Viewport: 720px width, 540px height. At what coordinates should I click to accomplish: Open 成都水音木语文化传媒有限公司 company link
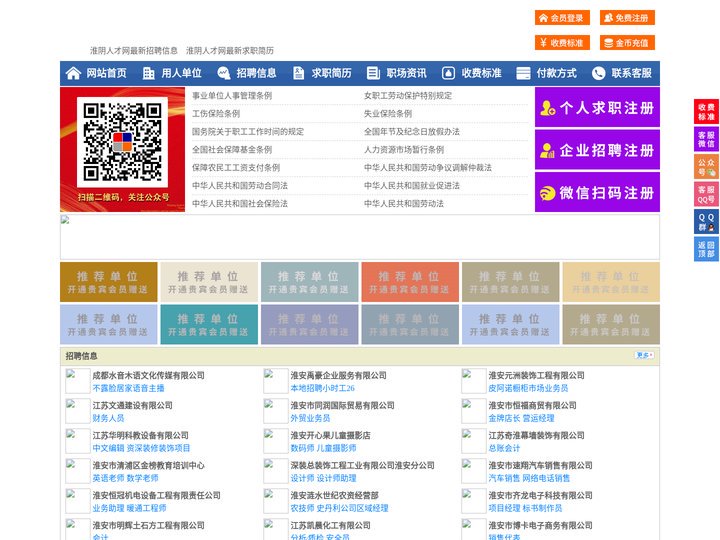point(148,375)
